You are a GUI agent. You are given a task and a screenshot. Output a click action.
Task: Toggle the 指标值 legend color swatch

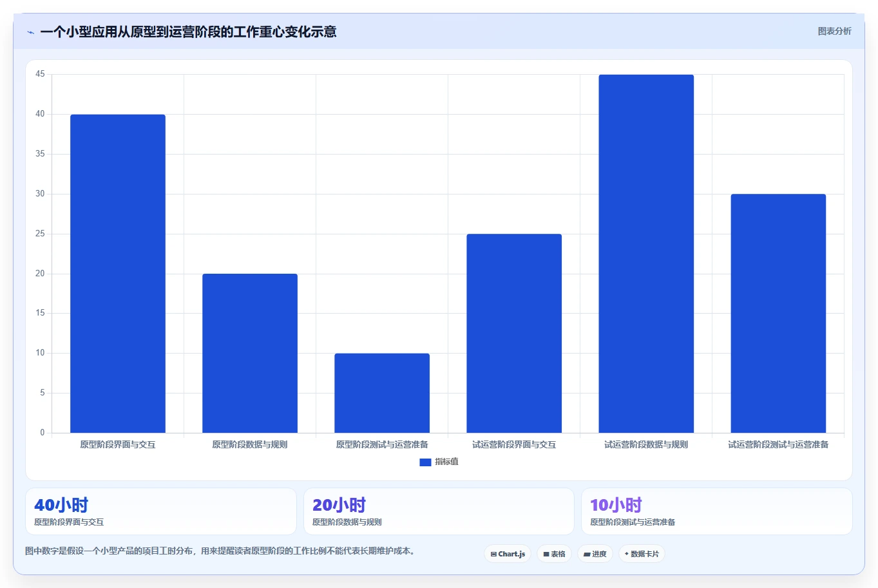pos(425,462)
